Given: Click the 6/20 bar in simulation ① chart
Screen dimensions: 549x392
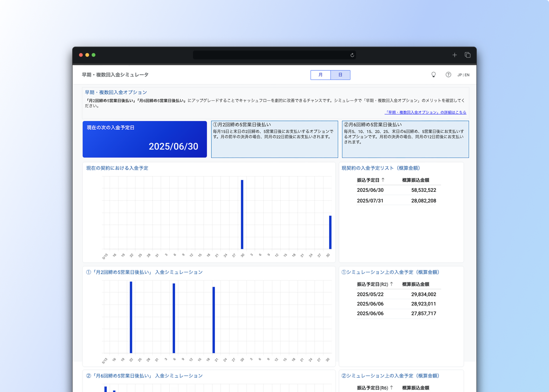Looking at the screenshot, I should coord(214,320).
